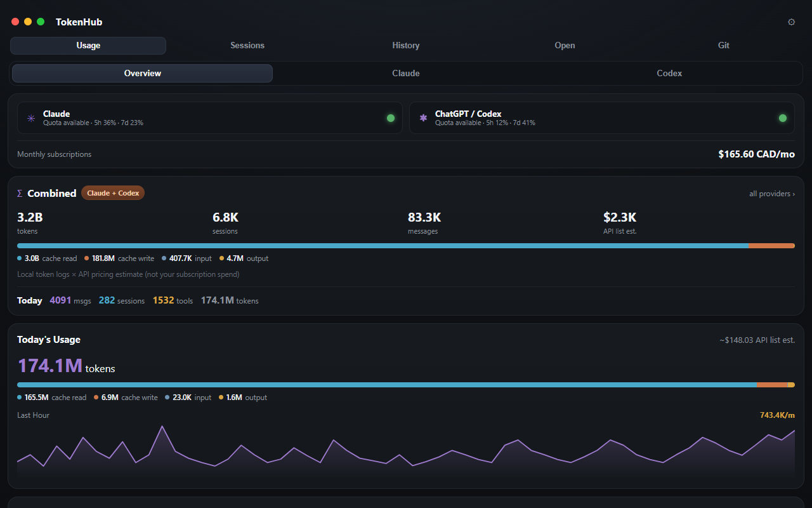
Task: Click 1.6M output legend
Action: [243, 398]
